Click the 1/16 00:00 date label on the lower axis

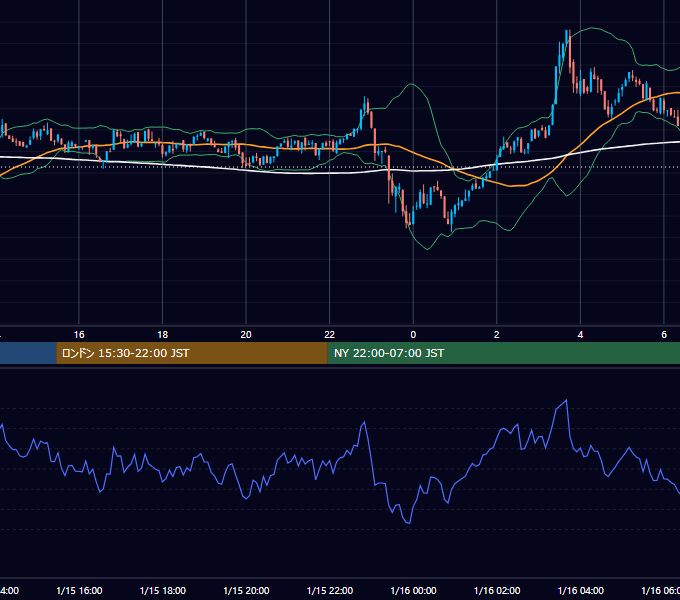pos(413,590)
